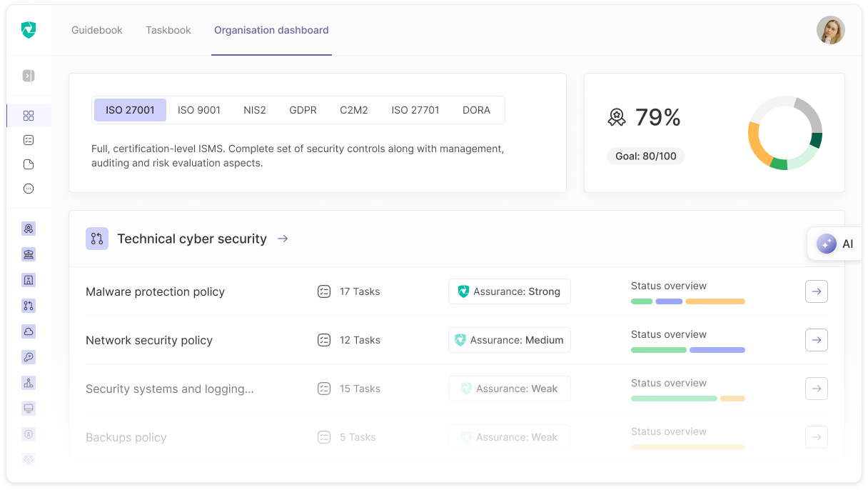This screenshot has height=490, width=868.
Task: Click the task icon in Network security row
Action: tap(324, 340)
